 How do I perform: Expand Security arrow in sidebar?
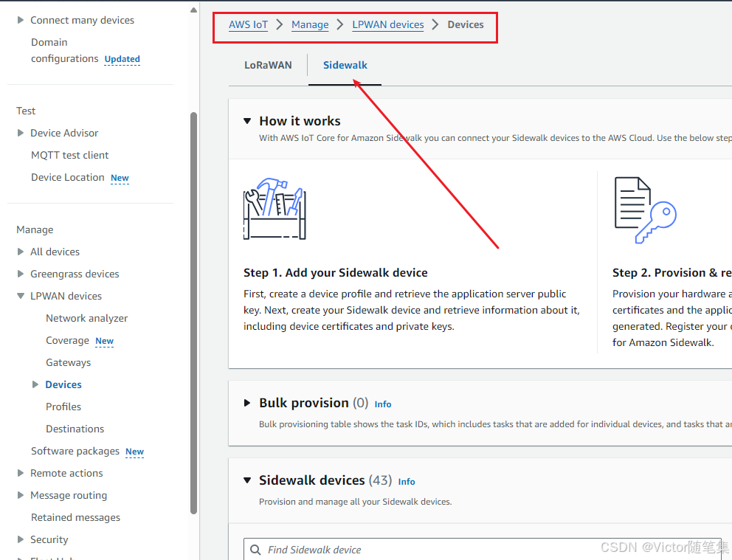pos(21,539)
